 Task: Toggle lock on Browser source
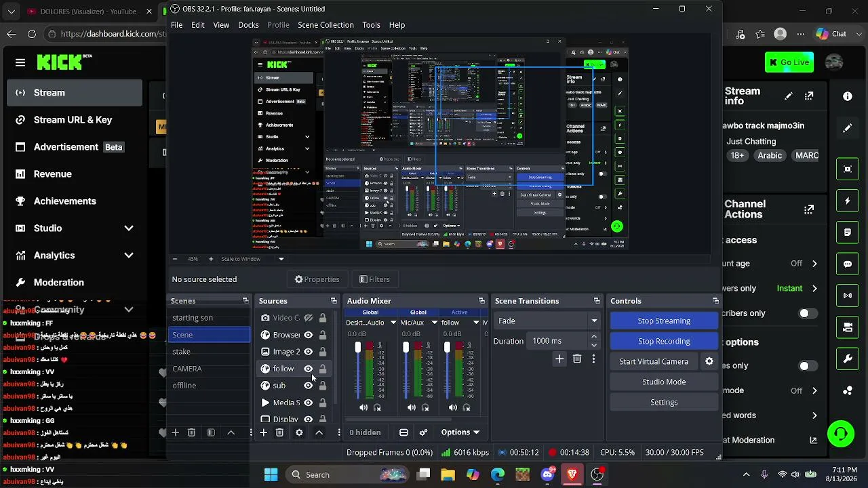tap(323, 335)
